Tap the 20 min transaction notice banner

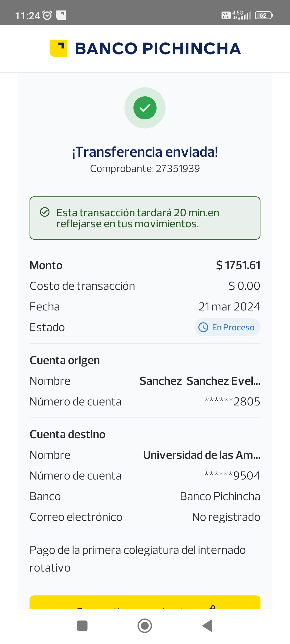[145, 218]
